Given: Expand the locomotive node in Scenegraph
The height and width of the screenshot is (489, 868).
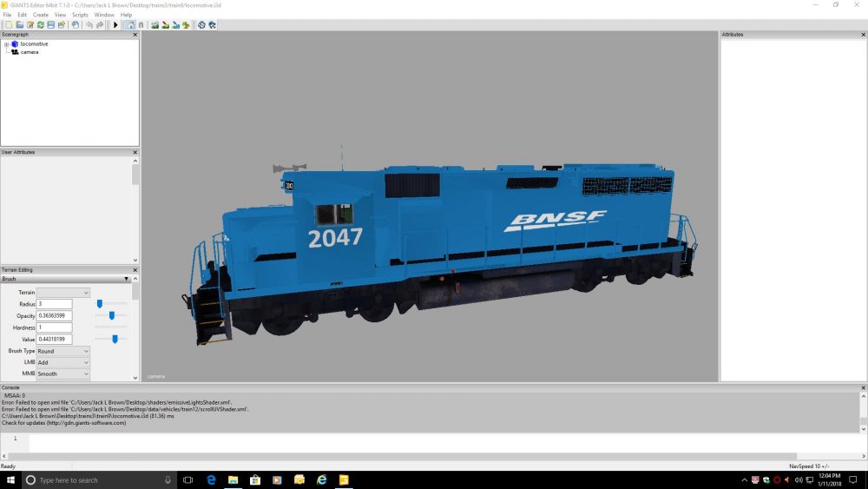Looking at the screenshot, I should coord(6,44).
